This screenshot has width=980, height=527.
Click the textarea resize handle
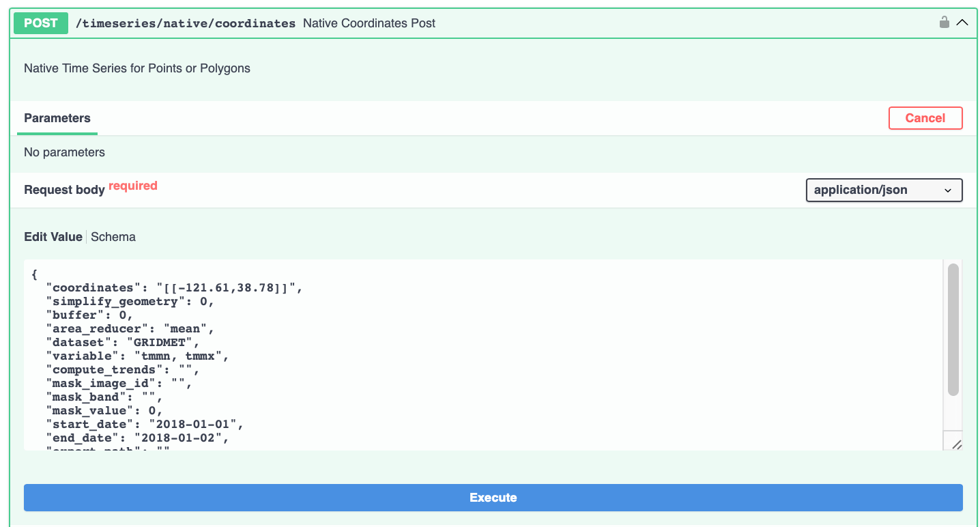click(x=956, y=444)
